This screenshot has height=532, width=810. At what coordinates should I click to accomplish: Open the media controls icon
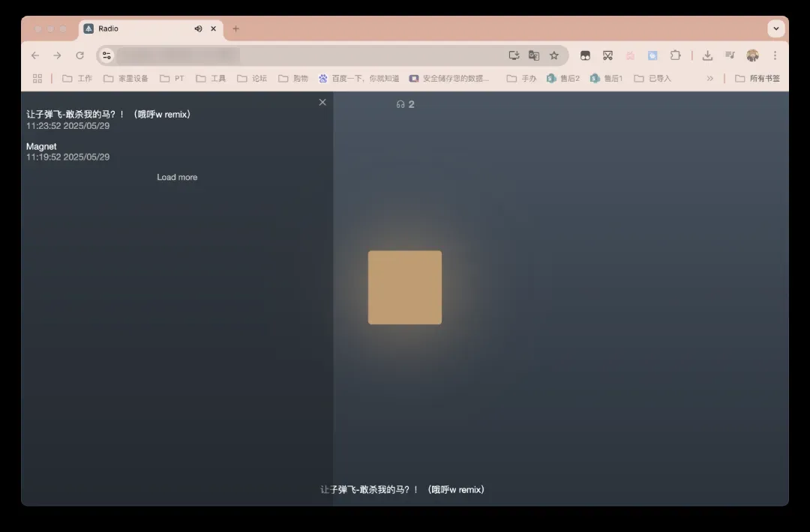coord(730,55)
